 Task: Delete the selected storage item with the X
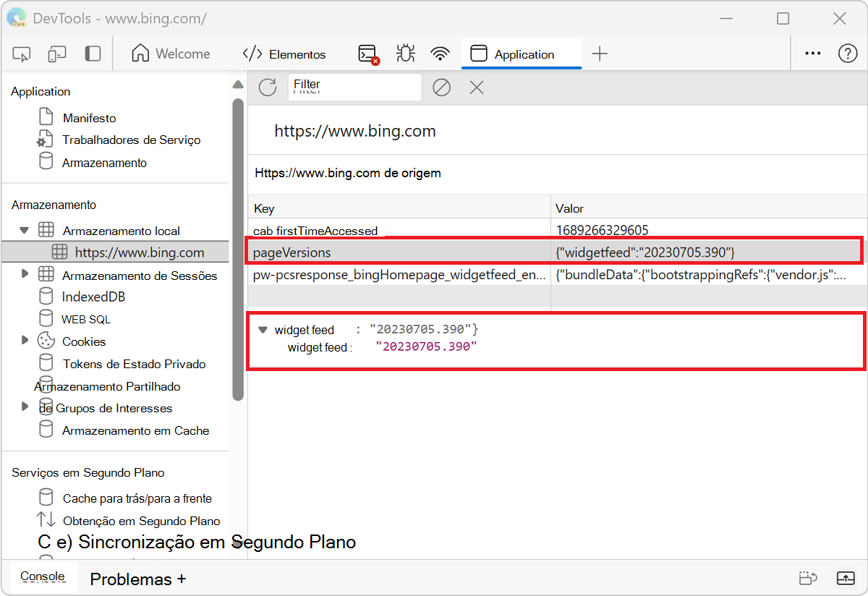click(476, 87)
